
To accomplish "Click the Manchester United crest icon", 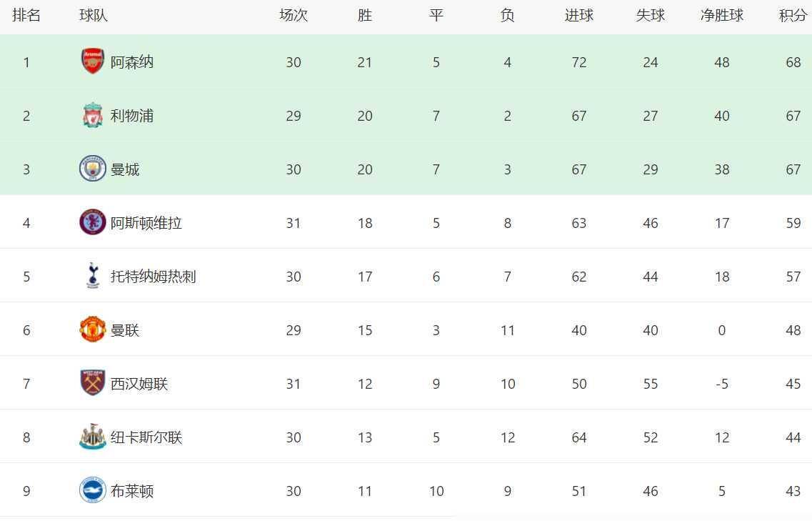I will (x=93, y=329).
